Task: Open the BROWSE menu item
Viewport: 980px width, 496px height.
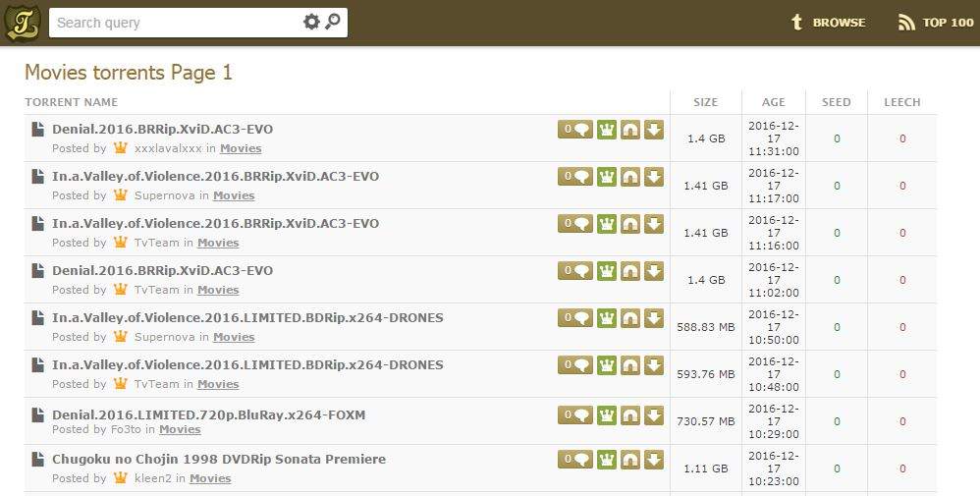Action: tap(828, 23)
